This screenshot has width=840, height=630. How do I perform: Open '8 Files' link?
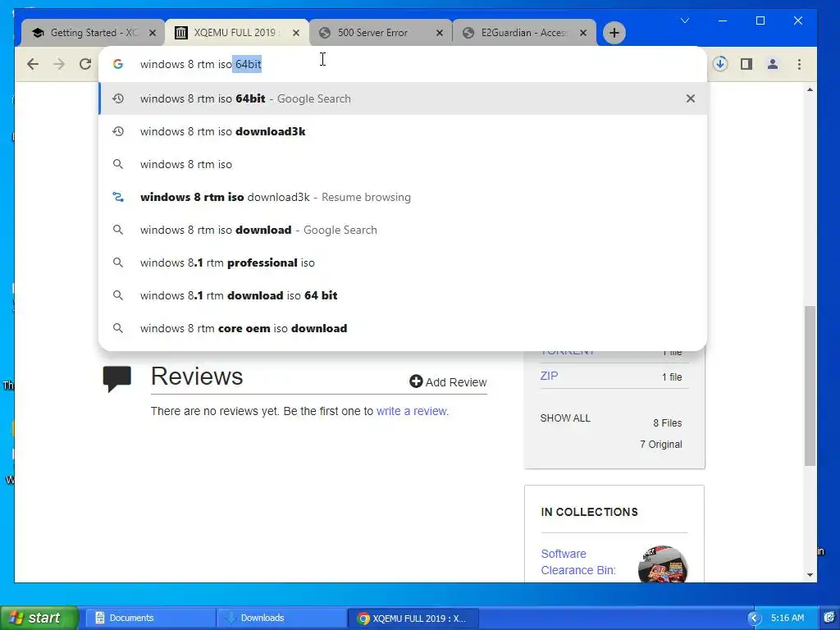(667, 422)
